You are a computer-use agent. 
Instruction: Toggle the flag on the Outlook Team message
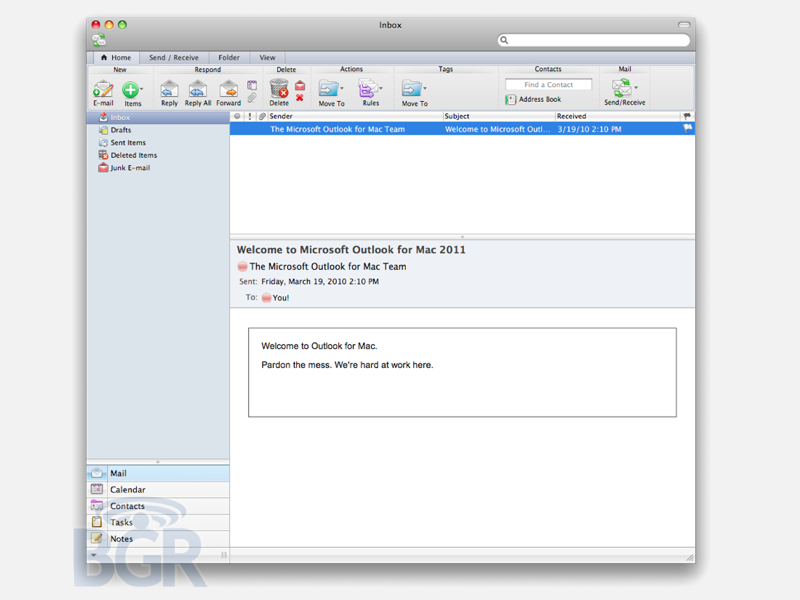[x=687, y=129]
